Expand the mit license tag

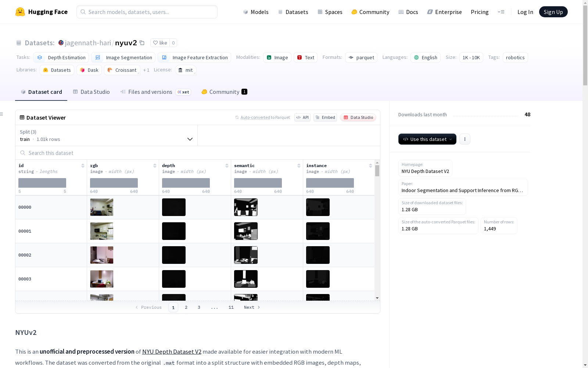pos(186,70)
